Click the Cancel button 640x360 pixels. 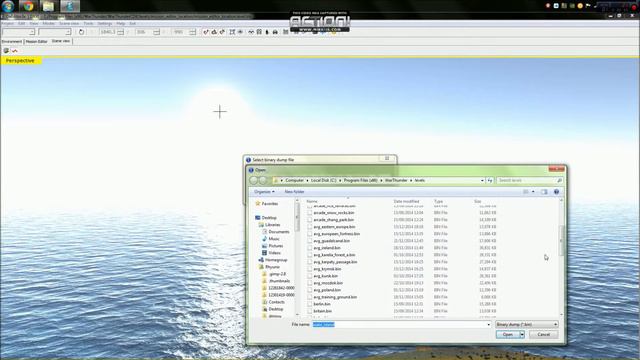(544, 334)
